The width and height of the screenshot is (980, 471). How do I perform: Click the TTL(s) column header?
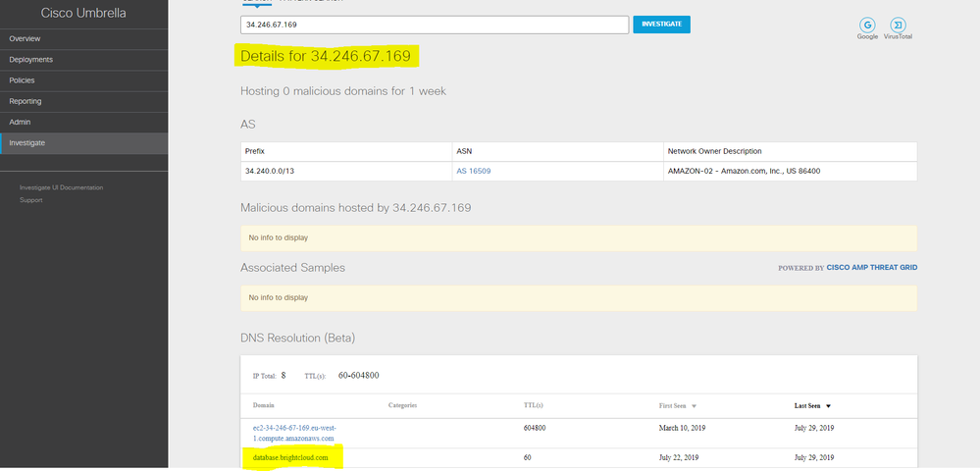pyautogui.click(x=533, y=405)
